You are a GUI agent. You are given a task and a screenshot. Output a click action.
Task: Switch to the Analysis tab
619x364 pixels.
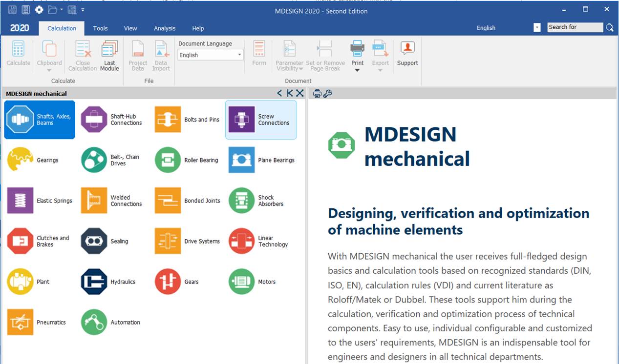[165, 28]
